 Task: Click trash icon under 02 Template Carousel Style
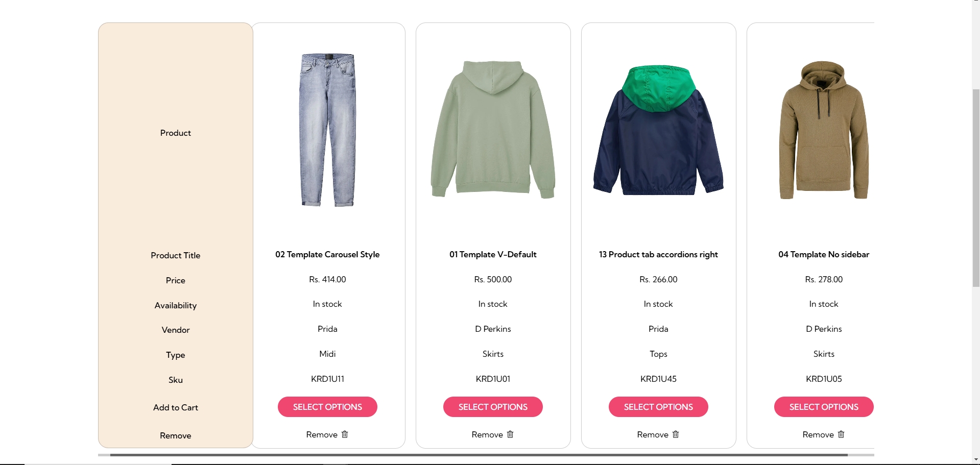click(345, 434)
